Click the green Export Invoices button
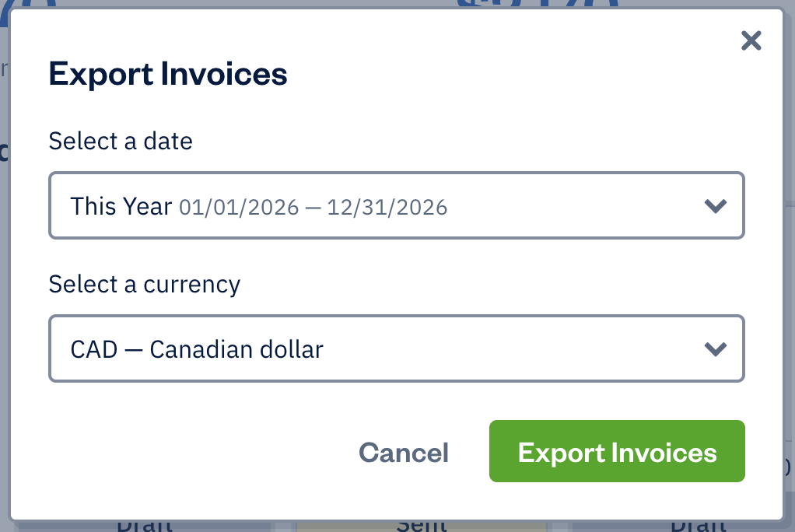 pos(616,451)
